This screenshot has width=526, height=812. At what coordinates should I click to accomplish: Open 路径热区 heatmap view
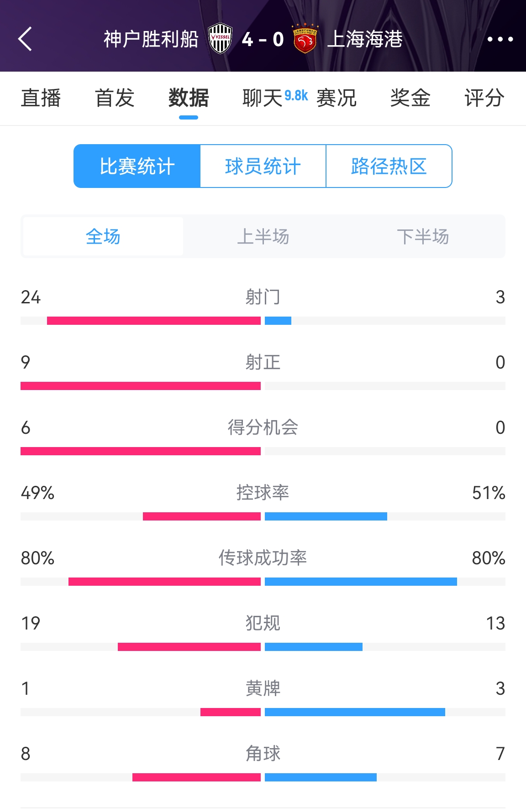389,167
